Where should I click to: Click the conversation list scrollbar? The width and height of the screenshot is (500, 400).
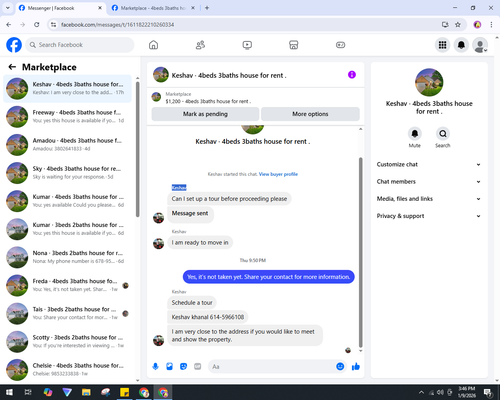[138, 150]
